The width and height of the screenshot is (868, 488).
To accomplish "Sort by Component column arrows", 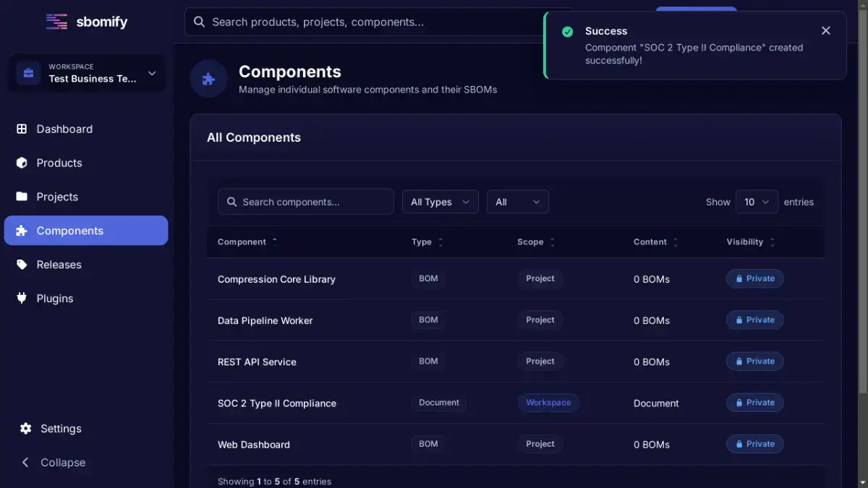I will (x=274, y=242).
